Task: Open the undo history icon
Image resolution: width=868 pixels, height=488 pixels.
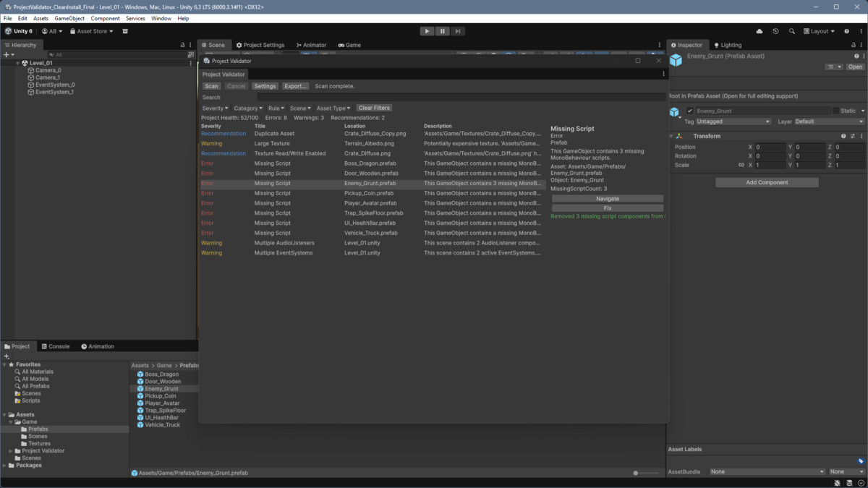Action: coord(775,31)
